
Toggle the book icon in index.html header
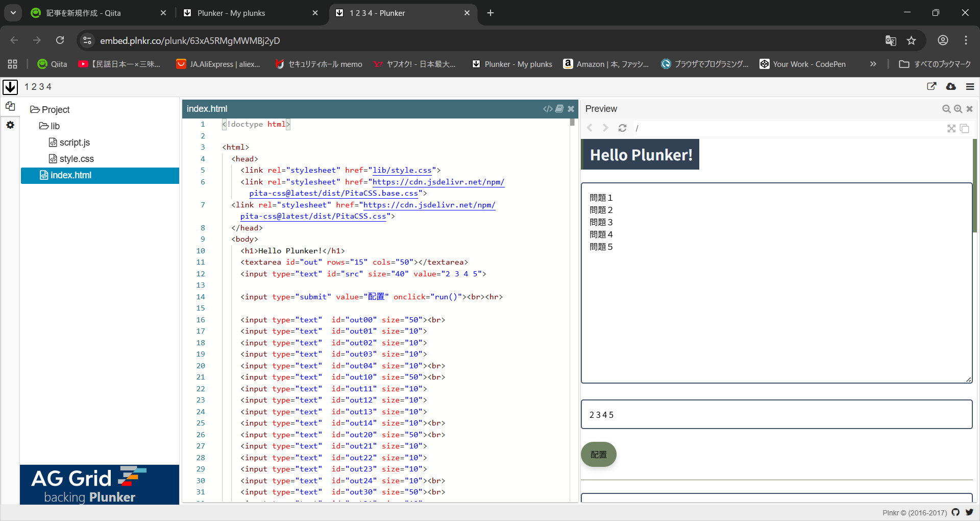560,109
